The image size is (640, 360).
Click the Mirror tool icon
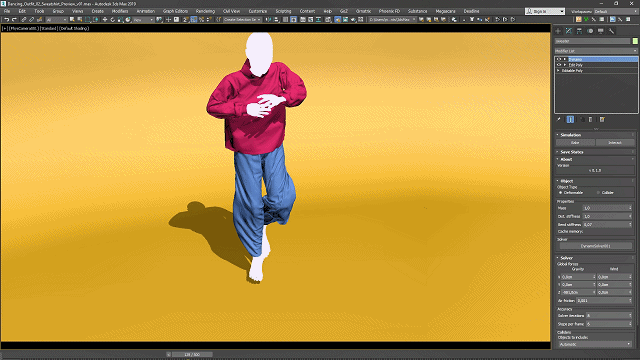[268, 20]
